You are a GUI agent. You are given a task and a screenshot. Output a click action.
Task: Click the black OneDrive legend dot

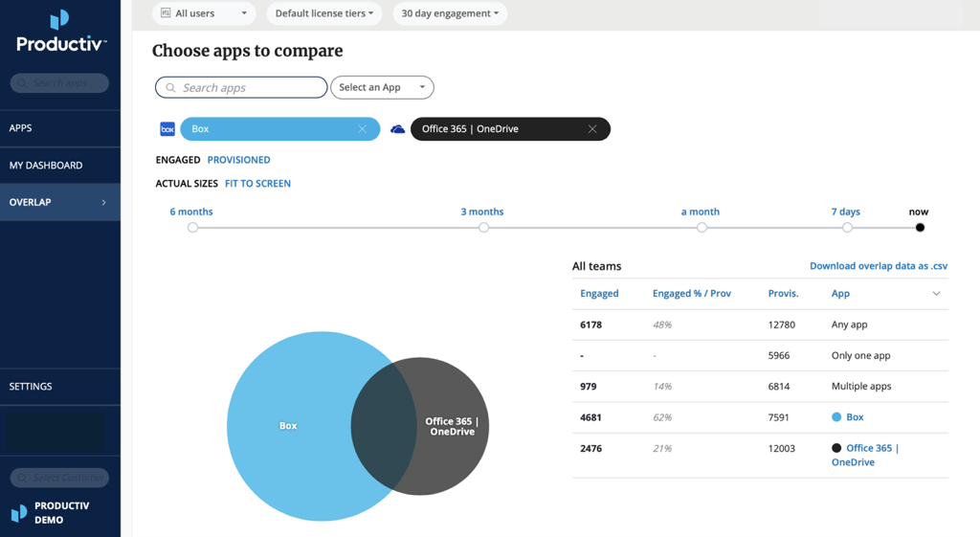(x=836, y=448)
